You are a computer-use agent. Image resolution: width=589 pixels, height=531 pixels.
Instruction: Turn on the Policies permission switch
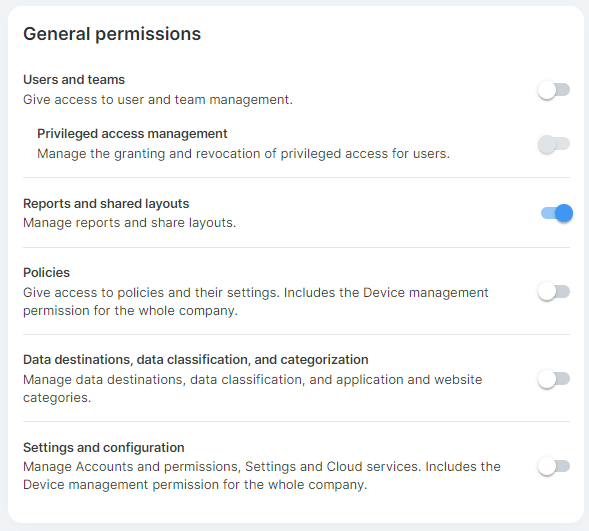(x=554, y=292)
